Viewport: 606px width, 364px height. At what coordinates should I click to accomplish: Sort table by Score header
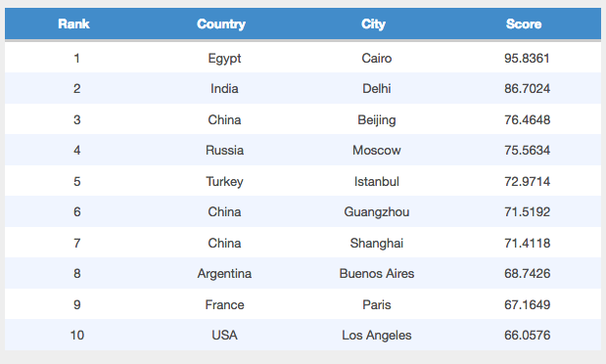(524, 23)
